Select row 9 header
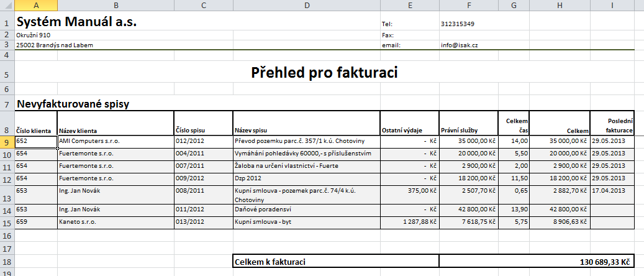 pyautogui.click(x=7, y=142)
